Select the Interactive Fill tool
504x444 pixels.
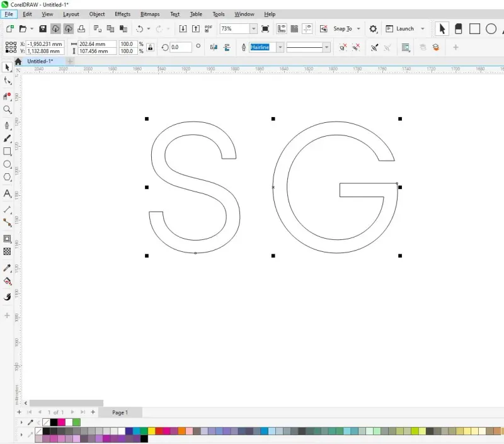7,281
